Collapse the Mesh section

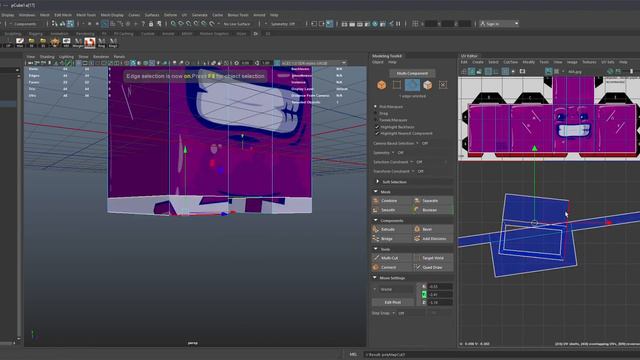[376, 191]
